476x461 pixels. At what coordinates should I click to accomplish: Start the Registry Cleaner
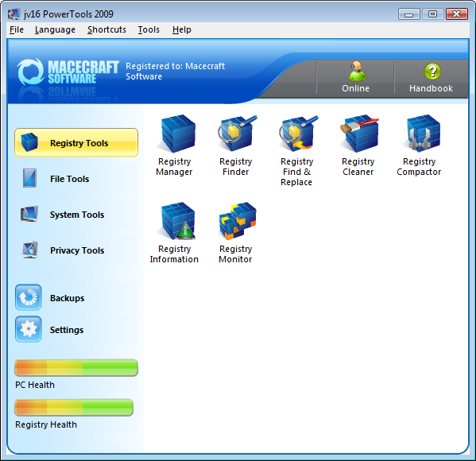tap(358, 145)
